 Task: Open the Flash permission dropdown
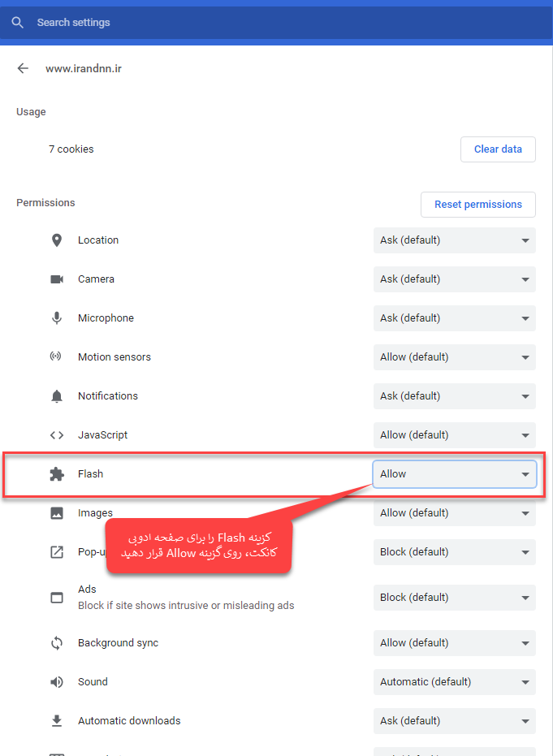[x=454, y=474]
